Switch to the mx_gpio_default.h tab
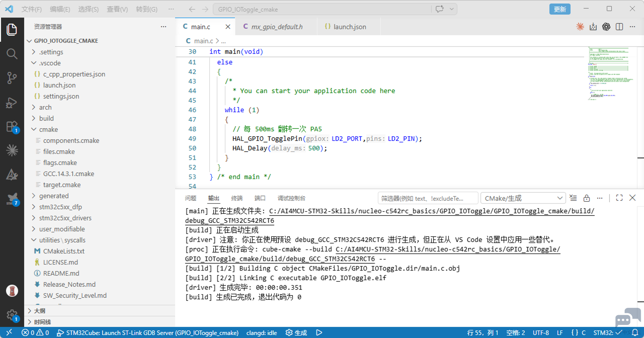The width and height of the screenshot is (644, 338). click(x=277, y=27)
